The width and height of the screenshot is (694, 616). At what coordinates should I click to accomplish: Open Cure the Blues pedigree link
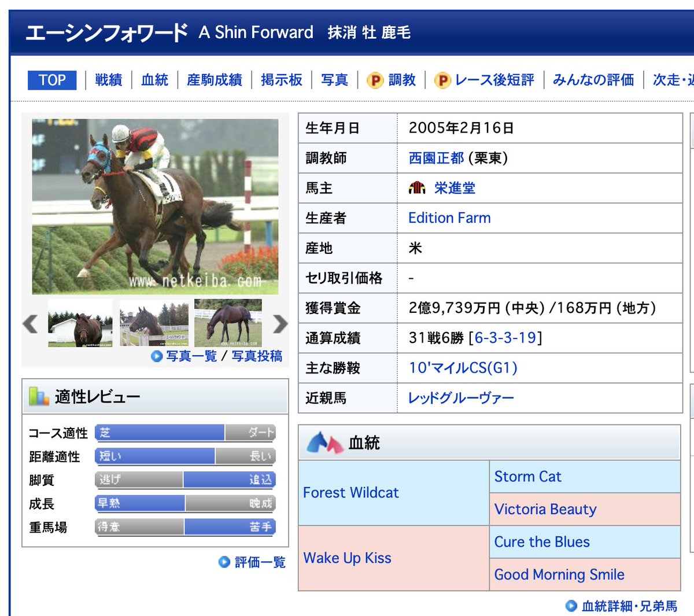[x=542, y=542]
